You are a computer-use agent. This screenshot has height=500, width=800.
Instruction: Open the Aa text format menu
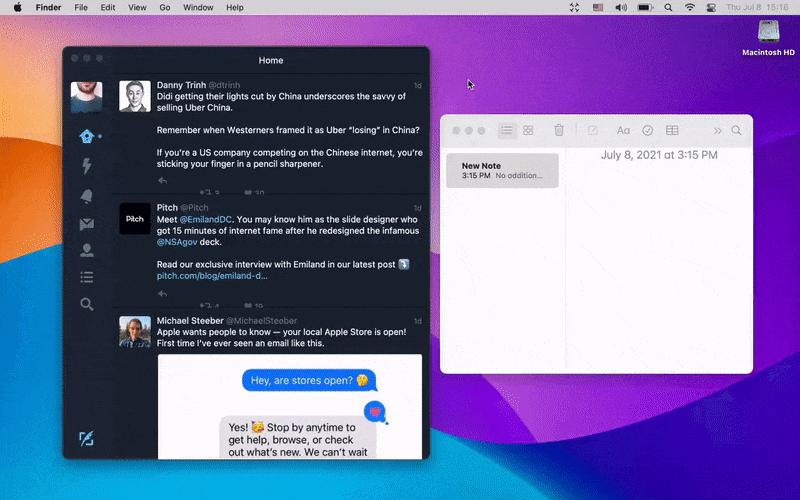[x=623, y=130]
